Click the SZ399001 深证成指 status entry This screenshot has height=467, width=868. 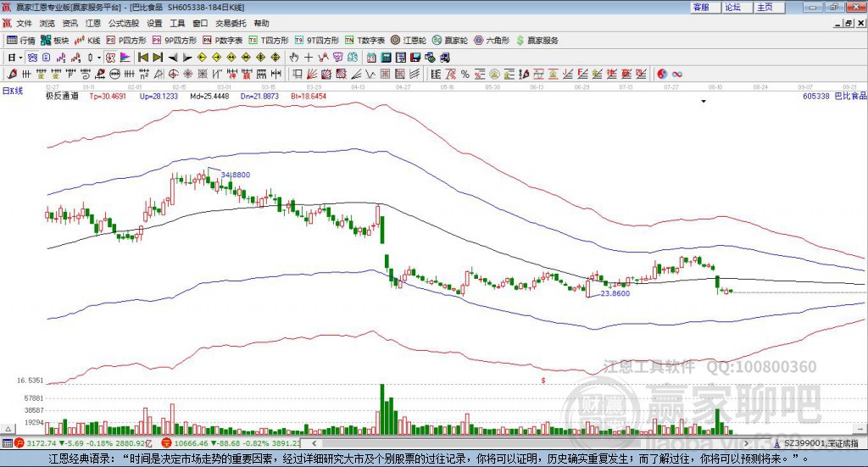tap(816, 443)
